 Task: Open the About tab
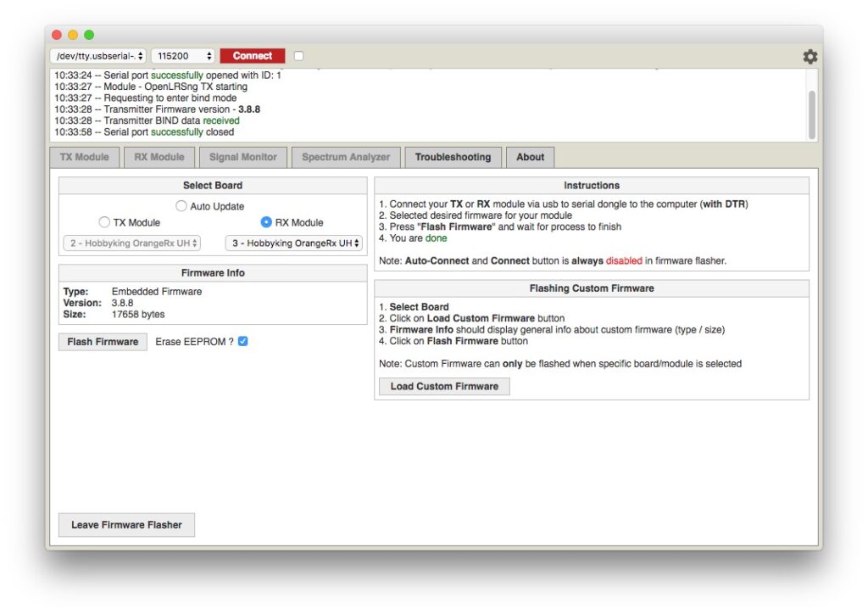pyautogui.click(x=531, y=157)
